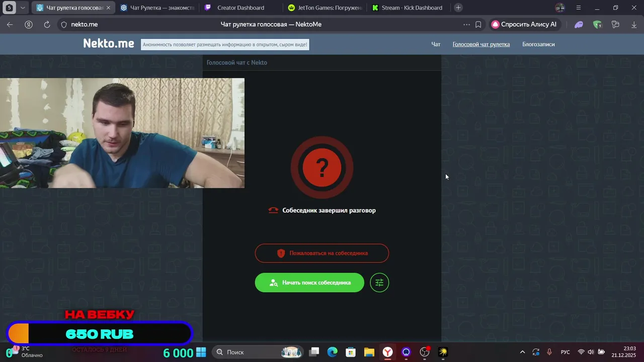The height and width of the screenshot is (362, 644).
Task: Open the Чат link in the site header
Action: [x=436, y=44]
